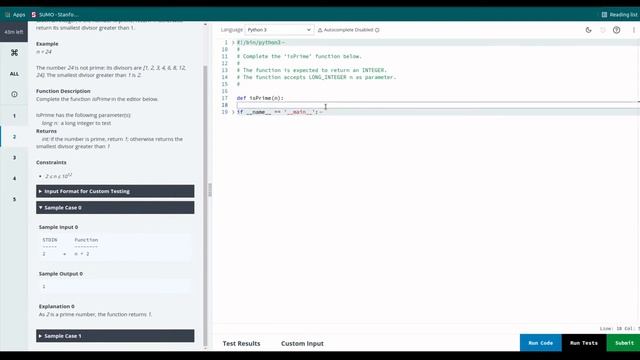Expand the Sample Case 1 section

[115, 336]
